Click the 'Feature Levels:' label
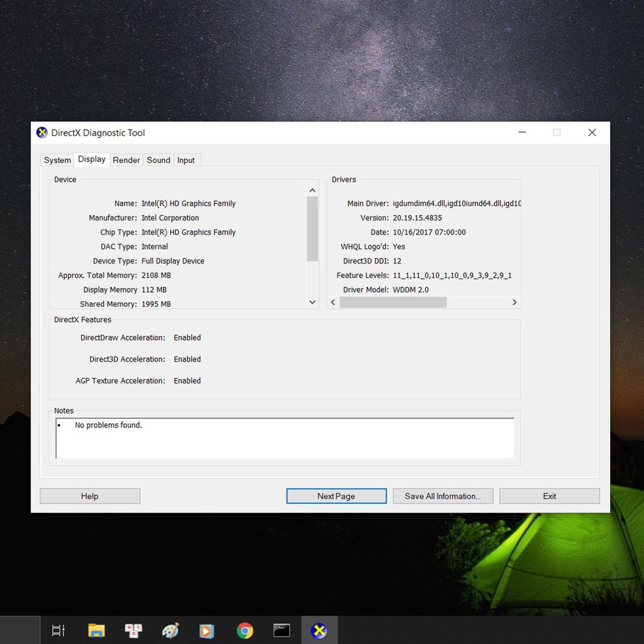The image size is (644, 644). (363, 275)
